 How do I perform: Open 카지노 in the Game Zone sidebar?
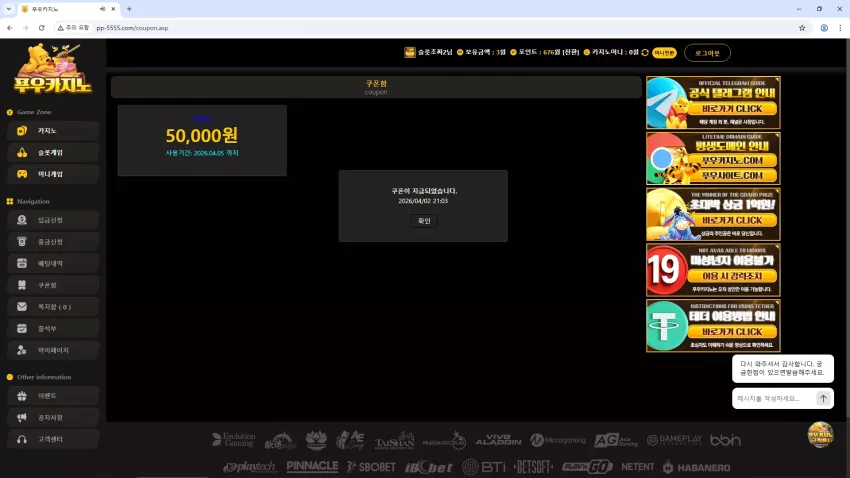pyautogui.click(x=53, y=131)
